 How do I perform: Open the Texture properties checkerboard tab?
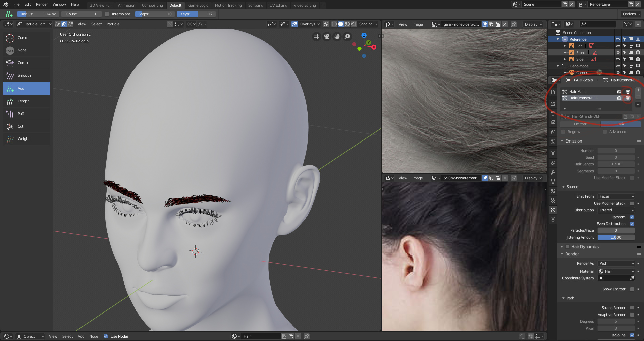(553, 200)
